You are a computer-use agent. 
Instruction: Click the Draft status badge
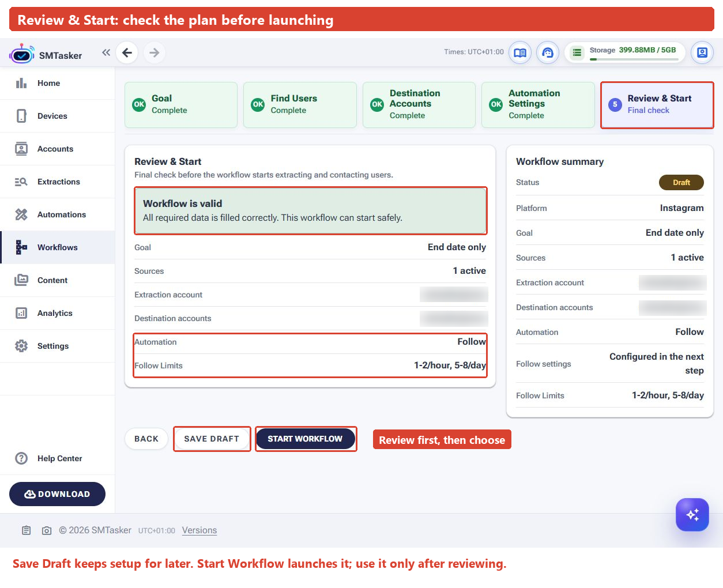click(x=681, y=182)
